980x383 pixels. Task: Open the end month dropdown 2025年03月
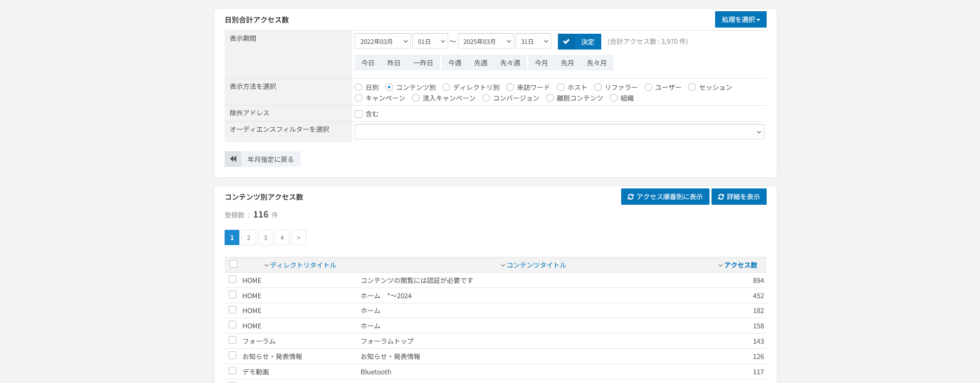[x=486, y=41]
